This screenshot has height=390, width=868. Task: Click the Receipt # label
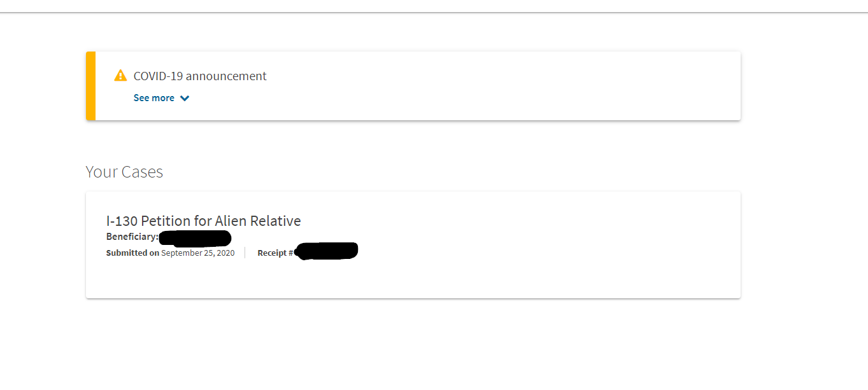click(275, 253)
